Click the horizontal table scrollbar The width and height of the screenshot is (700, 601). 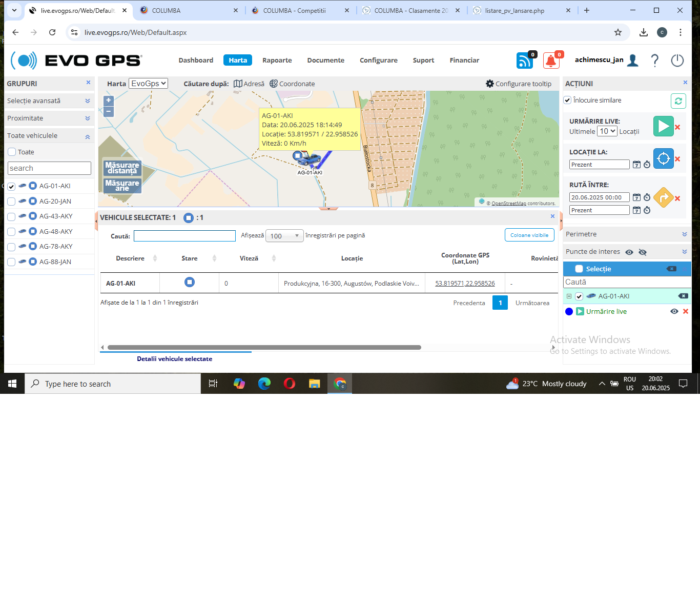click(264, 347)
